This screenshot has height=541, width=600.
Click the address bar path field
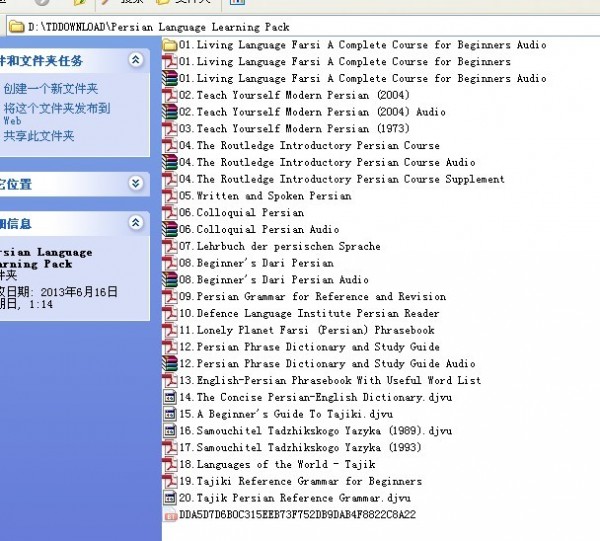(x=302, y=27)
